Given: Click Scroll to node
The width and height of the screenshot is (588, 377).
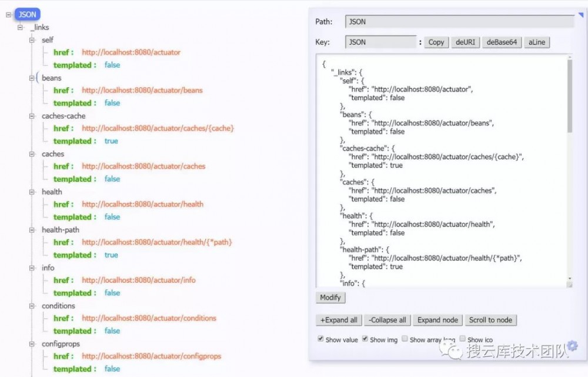Looking at the screenshot, I should tap(491, 319).
